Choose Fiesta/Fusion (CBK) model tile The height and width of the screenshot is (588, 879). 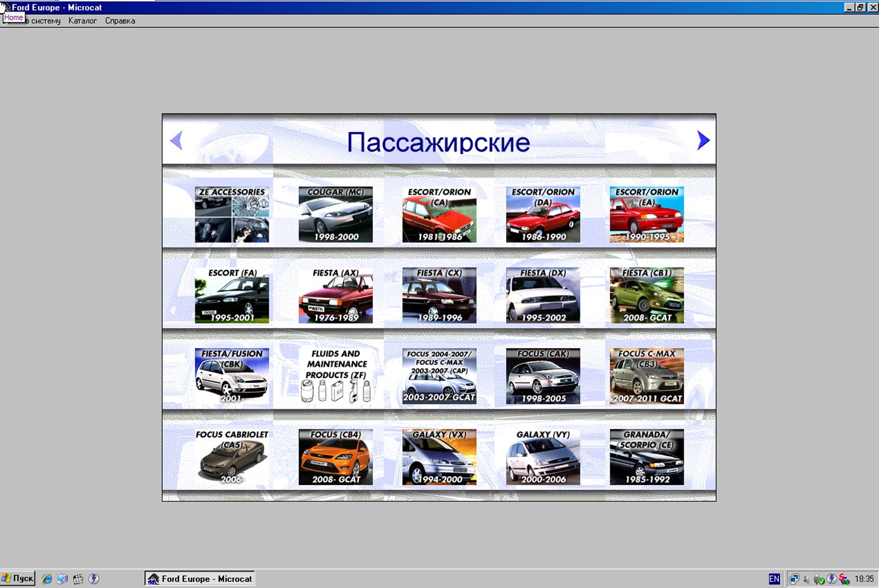(x=232, y=376)
